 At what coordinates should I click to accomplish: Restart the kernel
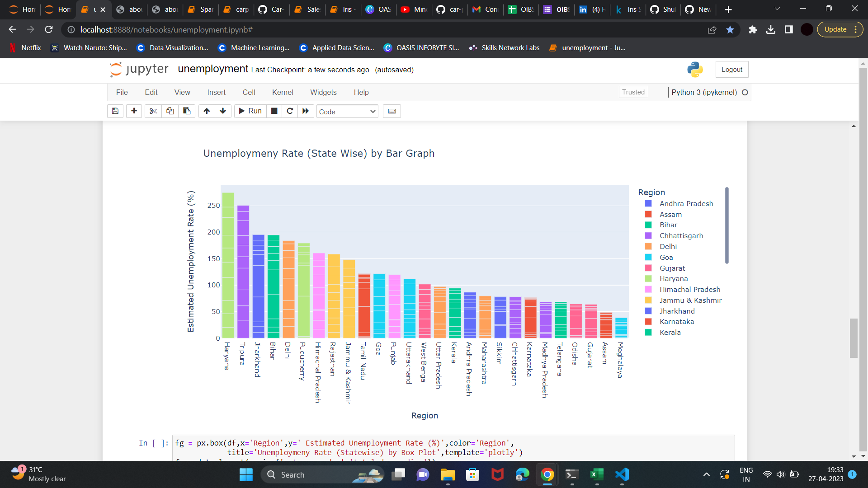290,111
